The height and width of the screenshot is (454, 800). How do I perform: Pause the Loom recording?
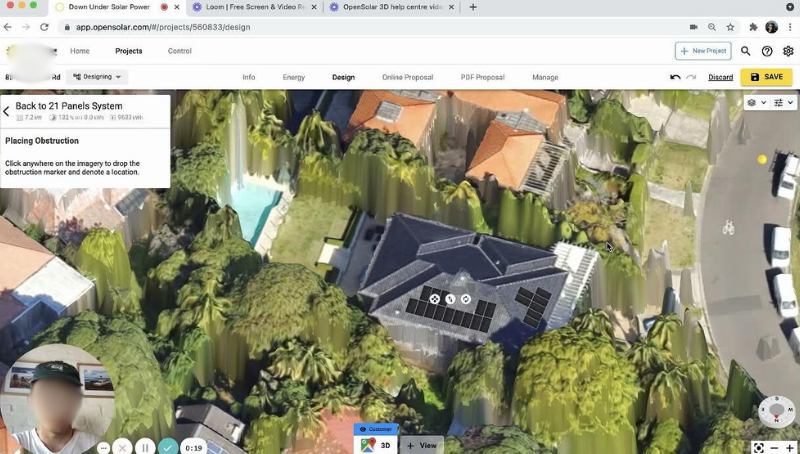point(145,447)
